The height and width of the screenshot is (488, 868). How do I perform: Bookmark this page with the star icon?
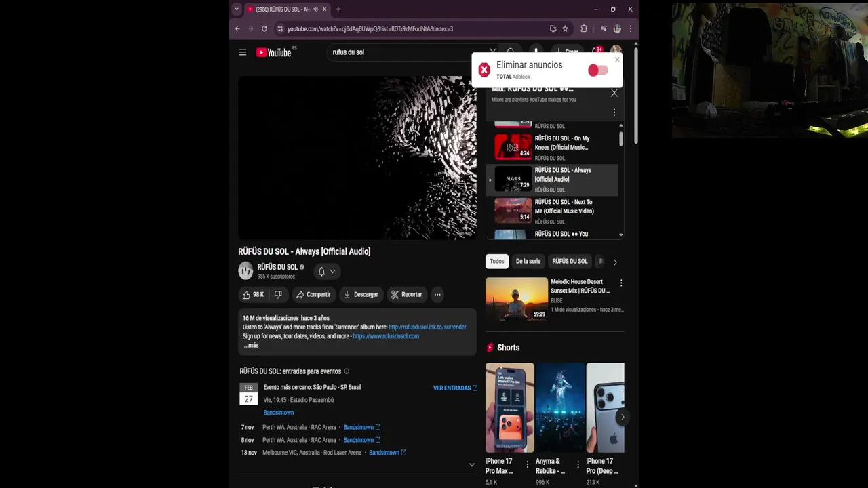click(565, 28)
